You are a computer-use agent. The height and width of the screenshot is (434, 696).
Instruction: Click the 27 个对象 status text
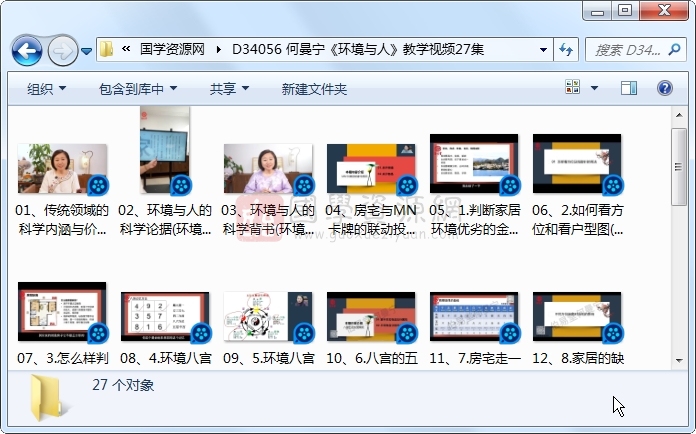point(123,385)
